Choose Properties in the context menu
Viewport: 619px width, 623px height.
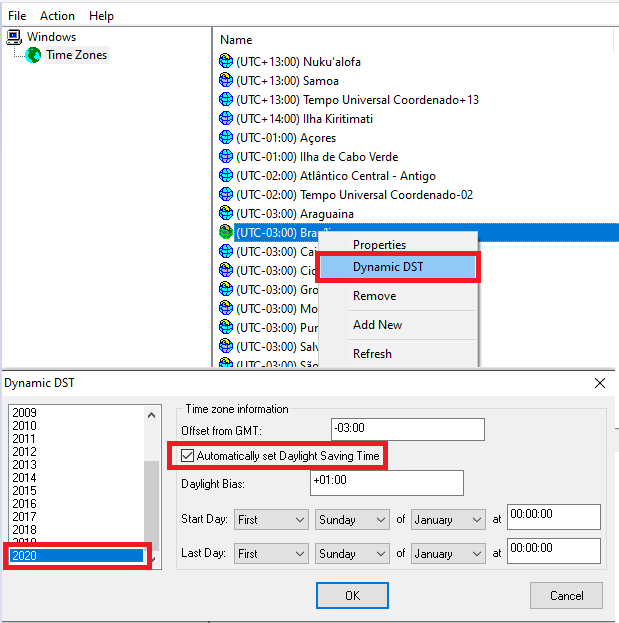[379, 245]
